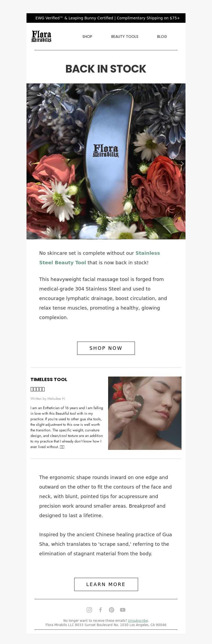The height and width of the screenshot is (644, 212).
Task: Click the BACK IN STOCK heading
Action: 106,69
